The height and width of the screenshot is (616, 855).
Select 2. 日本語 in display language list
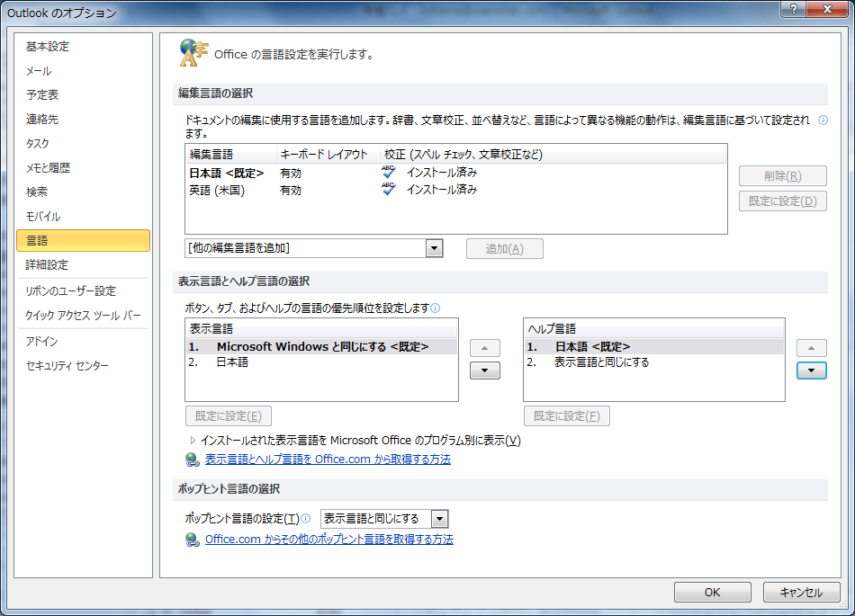tap(321, 362)
